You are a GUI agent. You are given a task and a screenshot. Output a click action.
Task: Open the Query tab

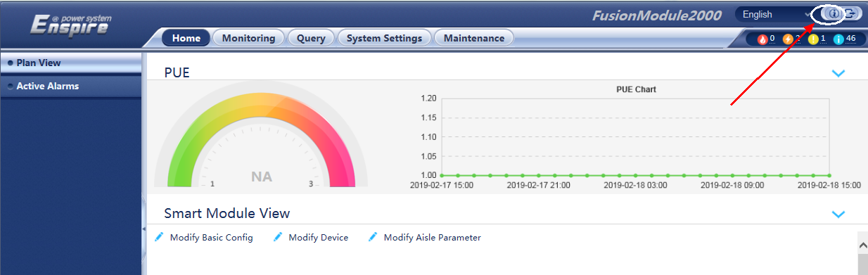click(311, 38)
